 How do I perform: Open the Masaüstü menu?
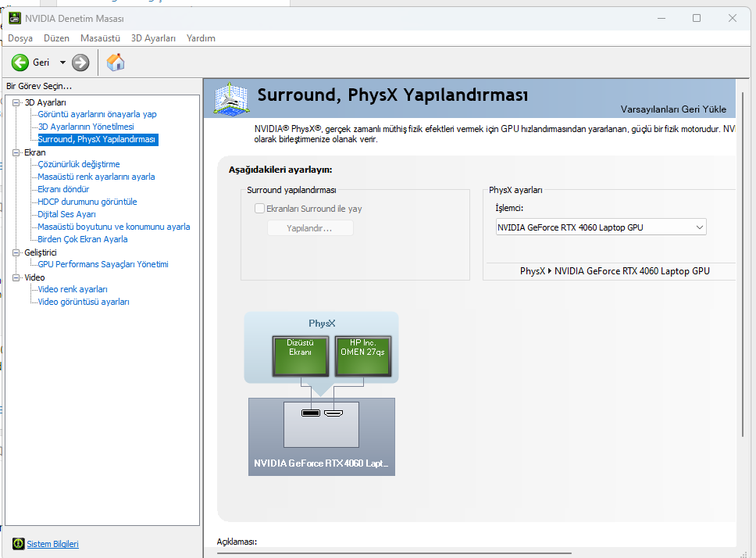pyautogui.click(x=100, y=38)
